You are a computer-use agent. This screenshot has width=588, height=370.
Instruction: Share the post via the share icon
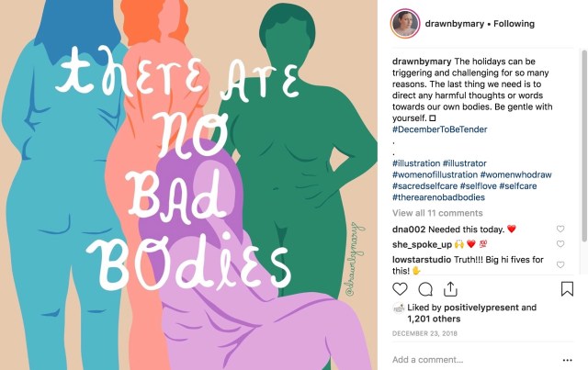pos(450,289)
